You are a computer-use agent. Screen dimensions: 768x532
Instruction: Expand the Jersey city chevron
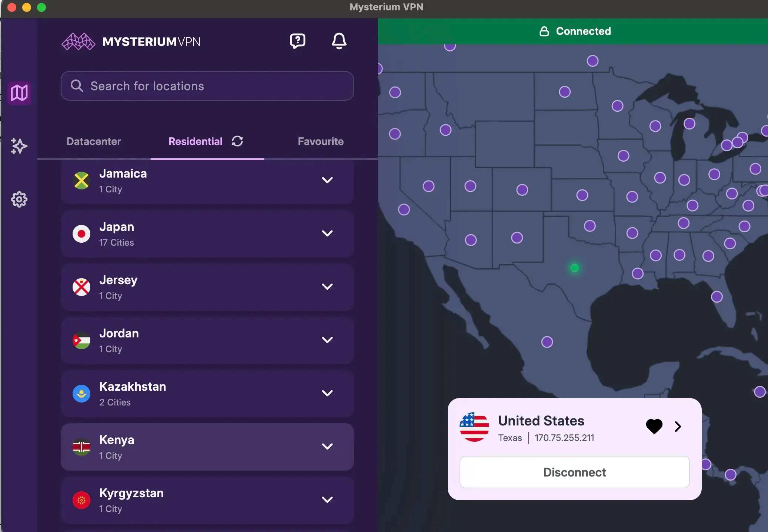[x=327, y=287]
